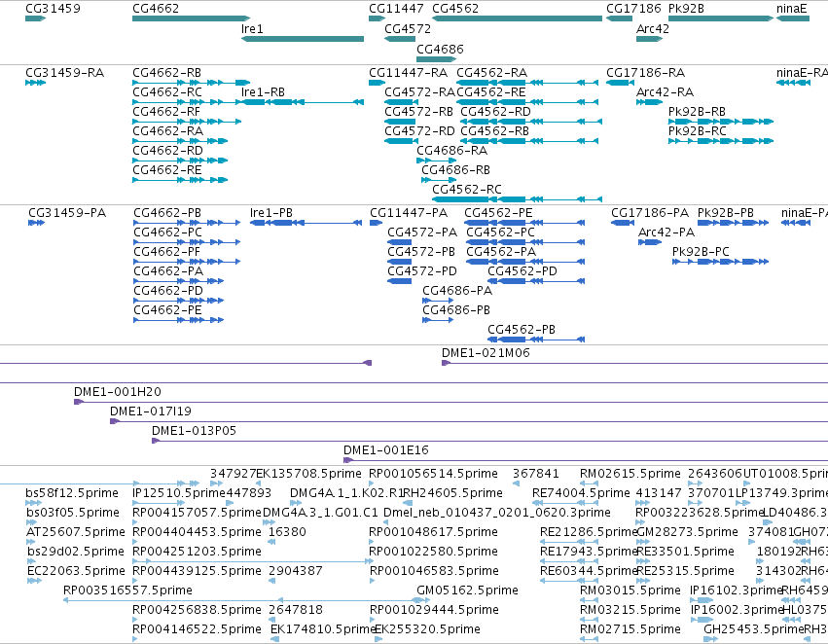
Task: Select the ninaE gene label
Action: point(792,9)
